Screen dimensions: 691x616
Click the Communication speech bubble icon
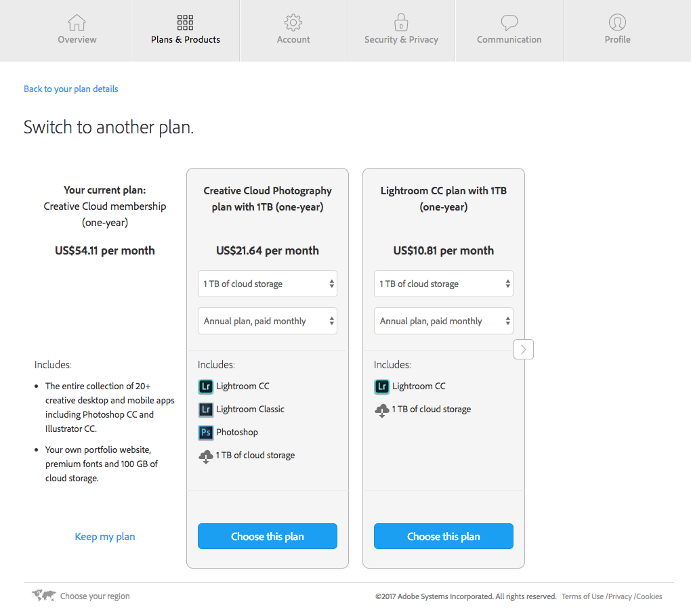(x=509, y=22)
